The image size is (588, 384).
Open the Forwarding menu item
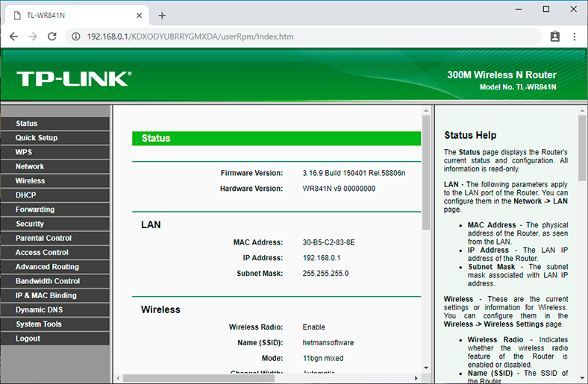point(55,210)
